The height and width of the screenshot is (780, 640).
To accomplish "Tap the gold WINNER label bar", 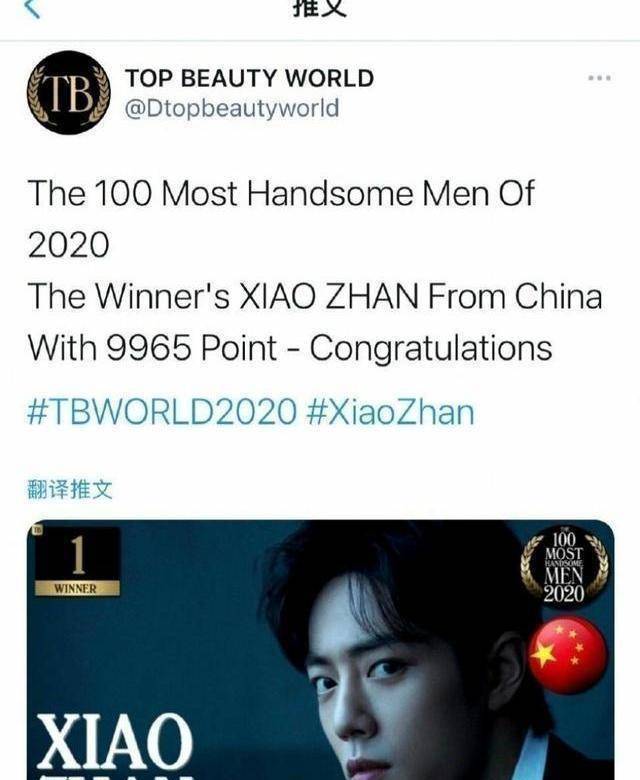I will tap(77, 588).
